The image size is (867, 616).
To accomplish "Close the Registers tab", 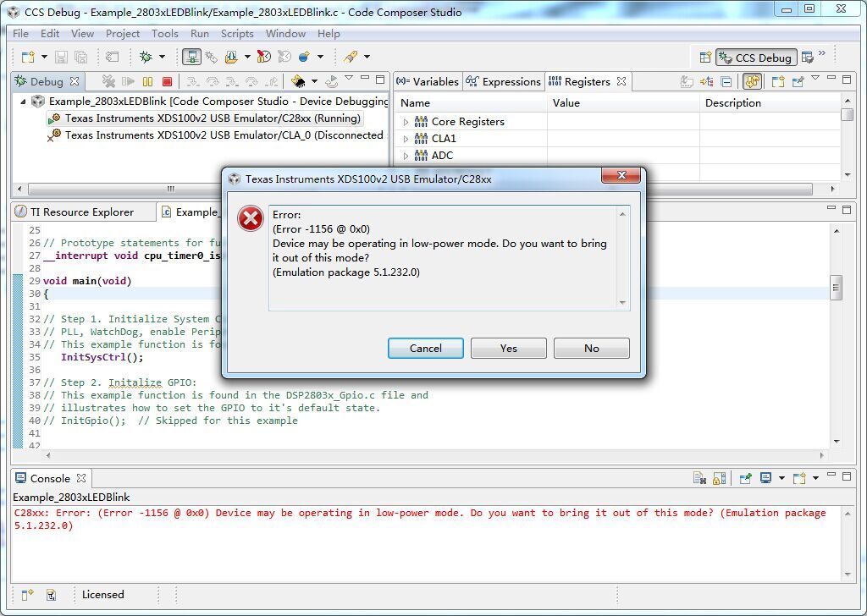I will (621, 81).
